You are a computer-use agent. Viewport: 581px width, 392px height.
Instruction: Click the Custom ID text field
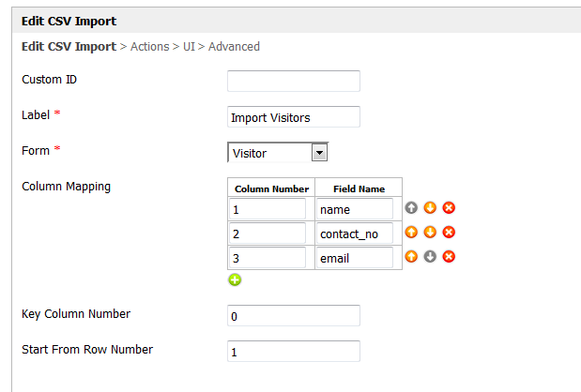[x=294, y=81]
